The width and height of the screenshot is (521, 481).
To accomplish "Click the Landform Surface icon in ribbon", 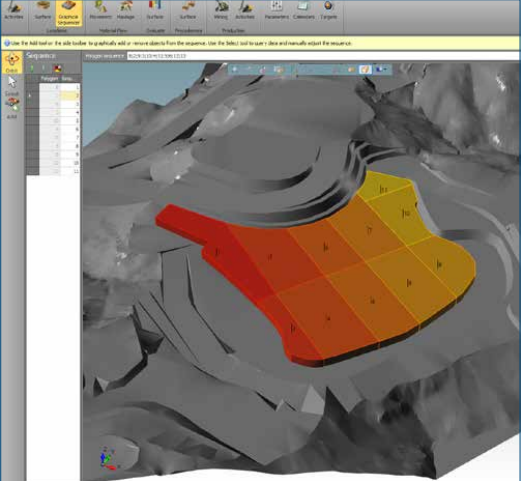I will 43,11.
